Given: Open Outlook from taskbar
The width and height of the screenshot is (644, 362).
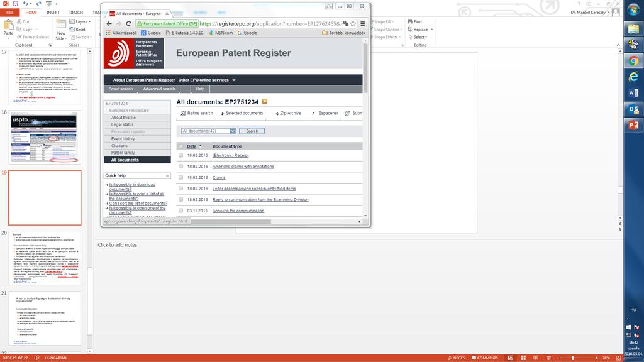Looking at the screenshot, I should 634,109.
